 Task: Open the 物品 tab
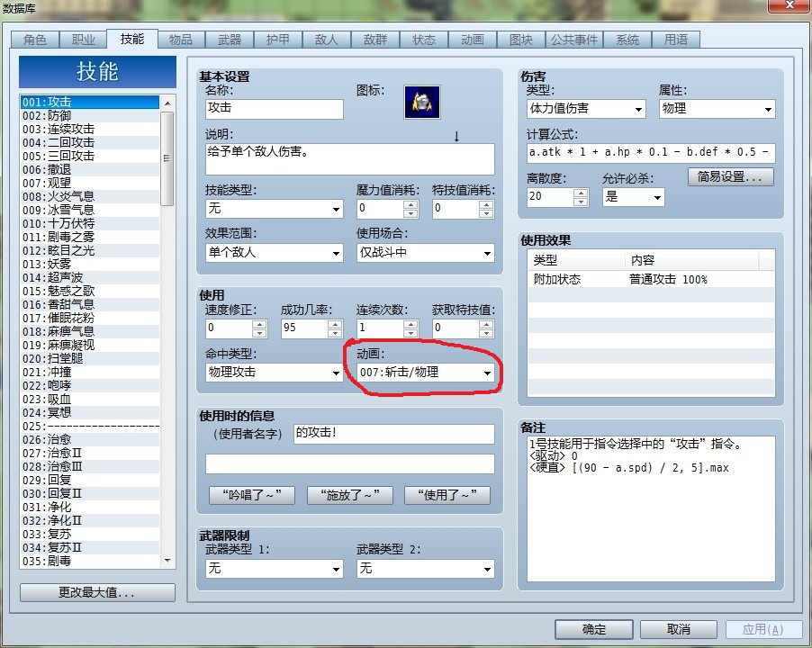point(181,40)
